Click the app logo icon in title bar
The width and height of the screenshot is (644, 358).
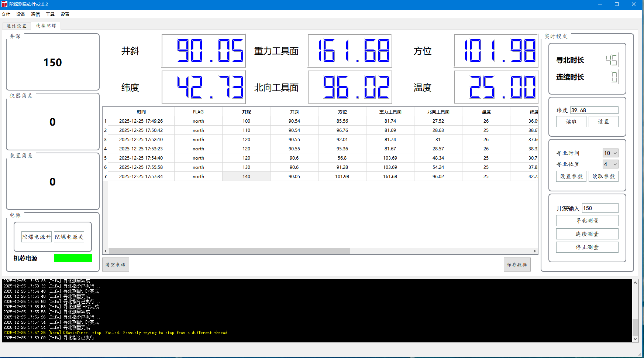(4, 4)
